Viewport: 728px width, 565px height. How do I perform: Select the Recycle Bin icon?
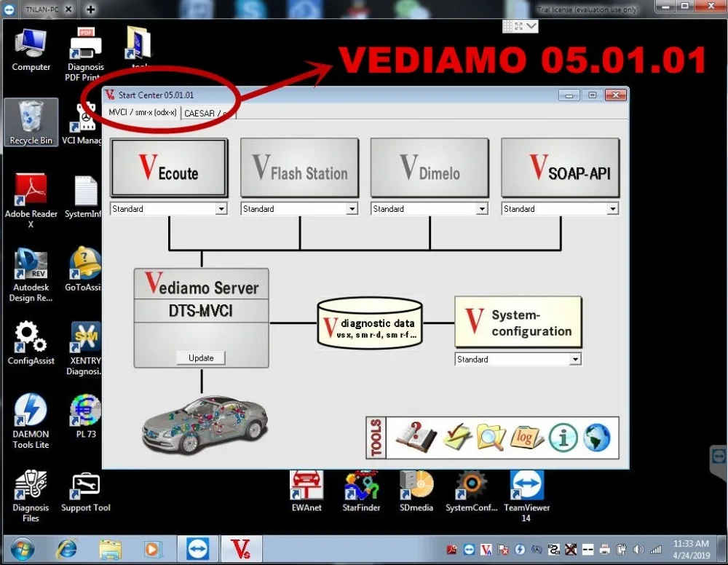pyautogui.click(x=31, y=122)
